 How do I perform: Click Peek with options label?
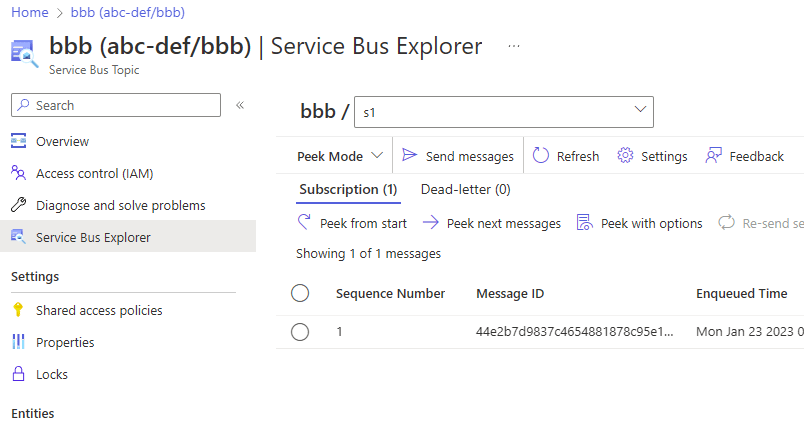pyautogui.click(x=651, y=224)
